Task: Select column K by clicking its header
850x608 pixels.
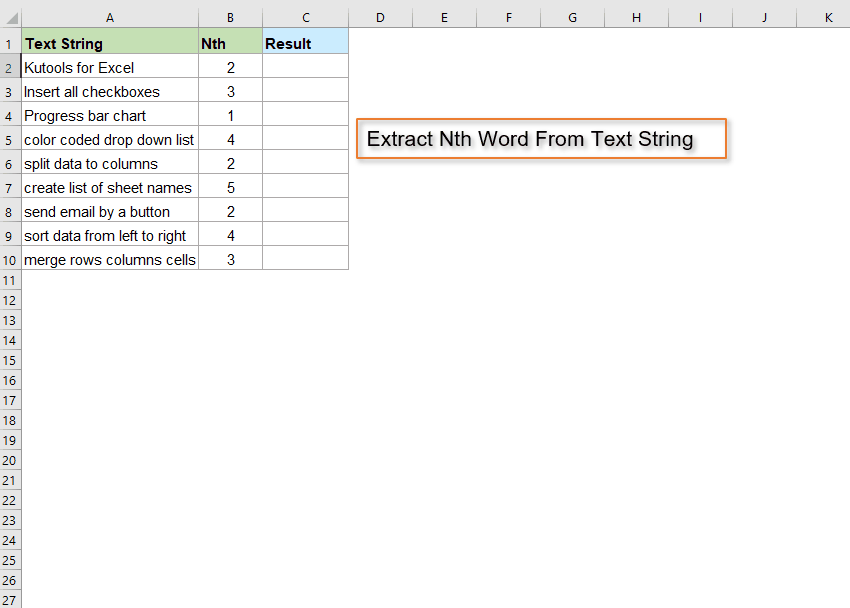Action: click(828, 17)
